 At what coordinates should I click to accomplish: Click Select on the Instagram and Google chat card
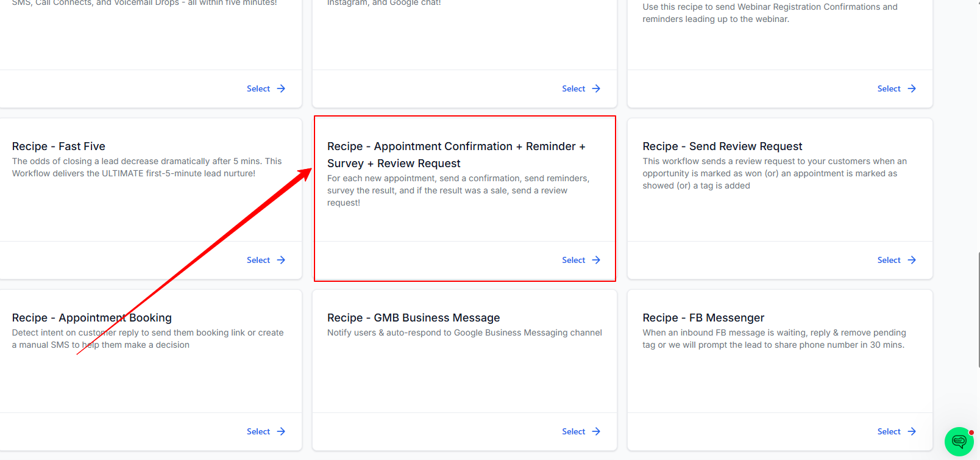[581, 88]
